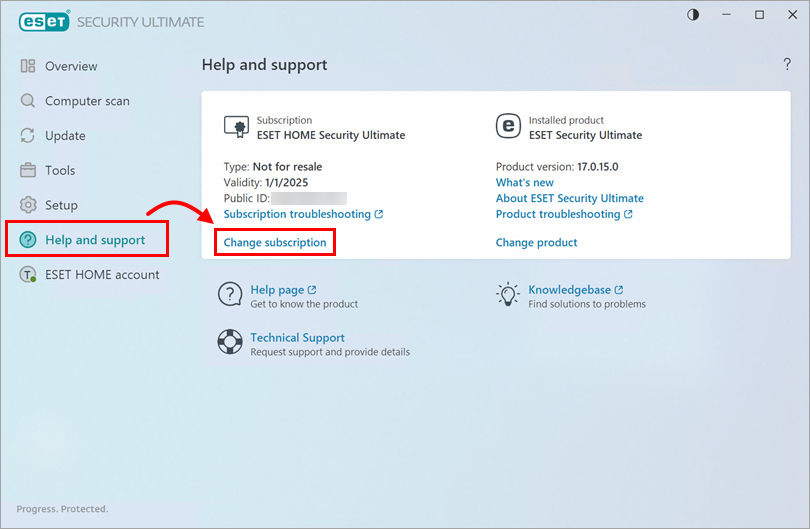Click the Setup gear icon
This screenshot has width=810, height=529.
pyautogui.click(x=28, y=205)
